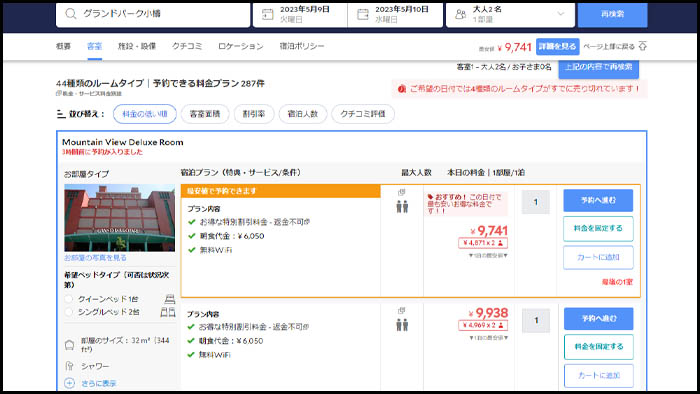Image resolution: width=700 pixels, height=394 pixels.
Task: Click the 詳細を見る button
Action: 558,46
